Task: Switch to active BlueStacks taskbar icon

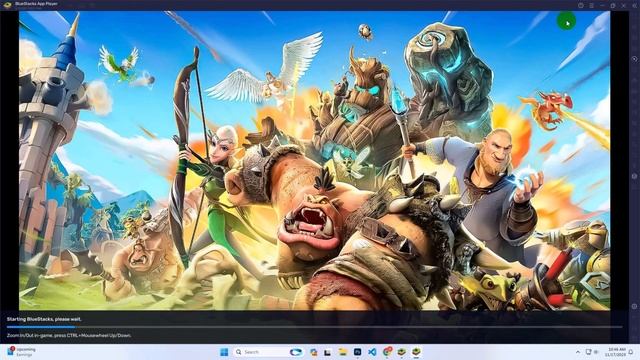Action: click(x=416, y=352)
